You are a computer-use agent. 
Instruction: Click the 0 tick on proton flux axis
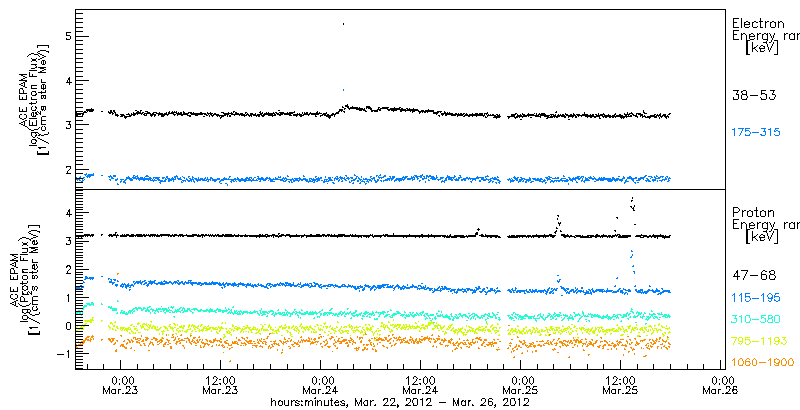(67, 325)
